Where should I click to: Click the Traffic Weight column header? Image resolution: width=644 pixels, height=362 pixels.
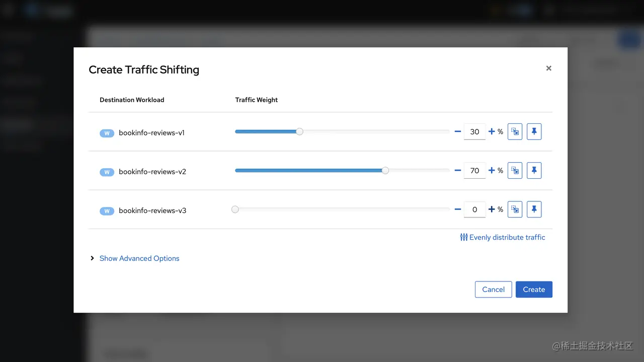coord(257,100)
